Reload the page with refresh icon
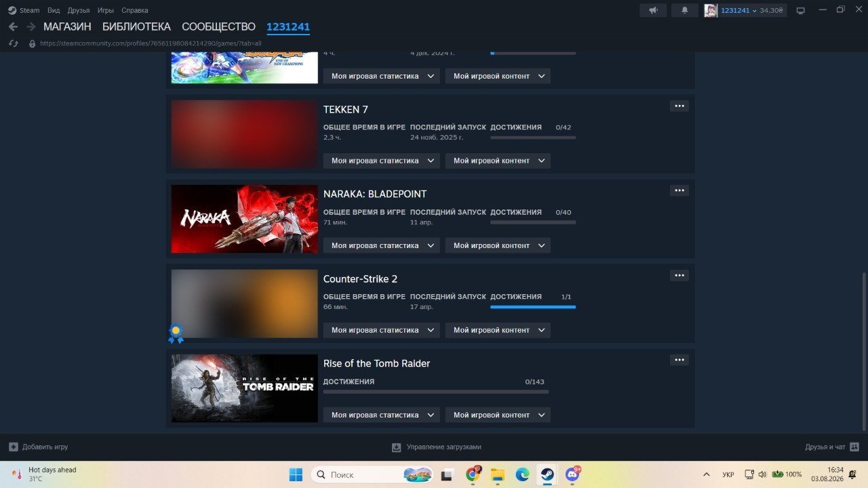The image size is (868, 488). tap(13, 43)
